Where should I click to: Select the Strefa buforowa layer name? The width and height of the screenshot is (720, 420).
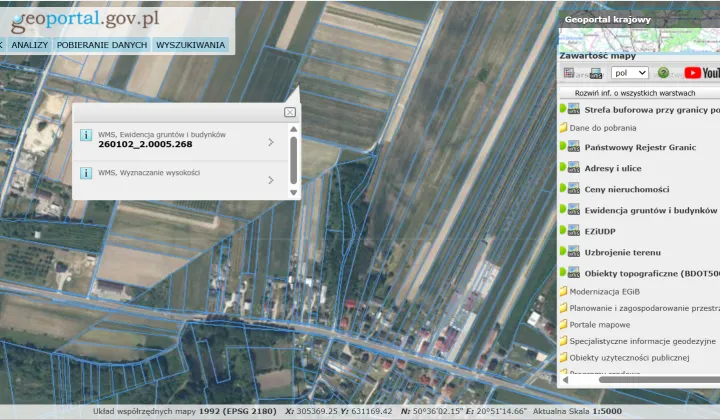pos(652,110)
